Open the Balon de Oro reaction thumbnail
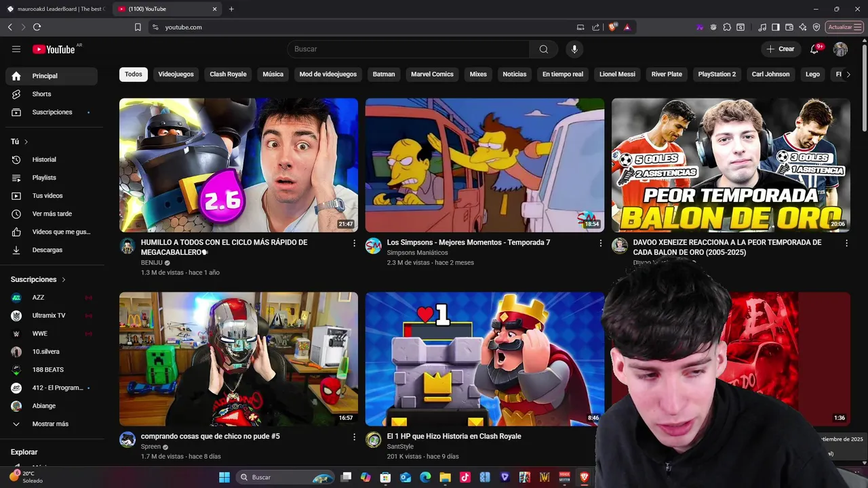The image size is (868, 488). click(x=731, y=165)
